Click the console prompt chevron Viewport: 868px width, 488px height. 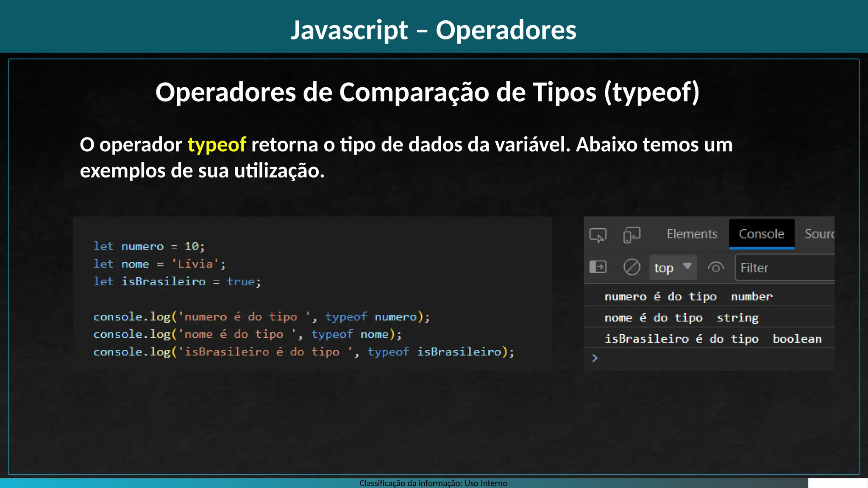(x=595, y=358)
